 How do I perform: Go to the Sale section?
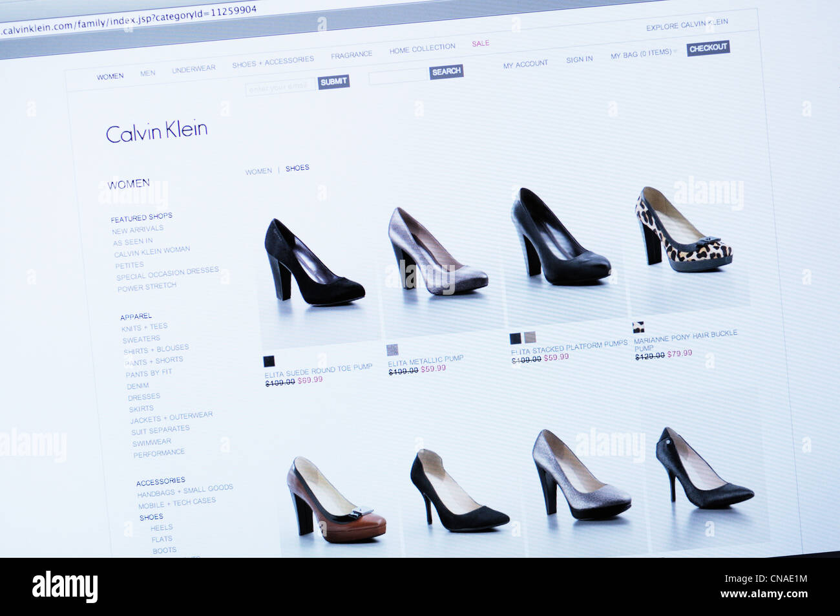coord(480,43)
